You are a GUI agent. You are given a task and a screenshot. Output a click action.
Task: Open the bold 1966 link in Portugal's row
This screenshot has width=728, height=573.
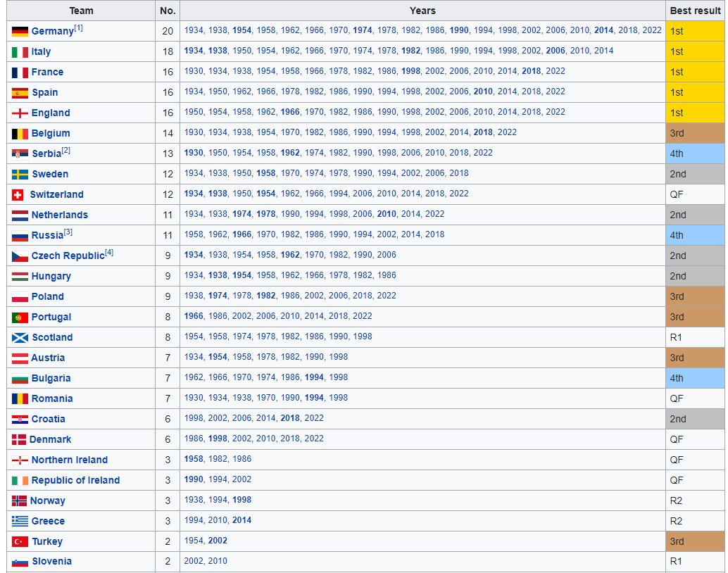tap(194, 316)
